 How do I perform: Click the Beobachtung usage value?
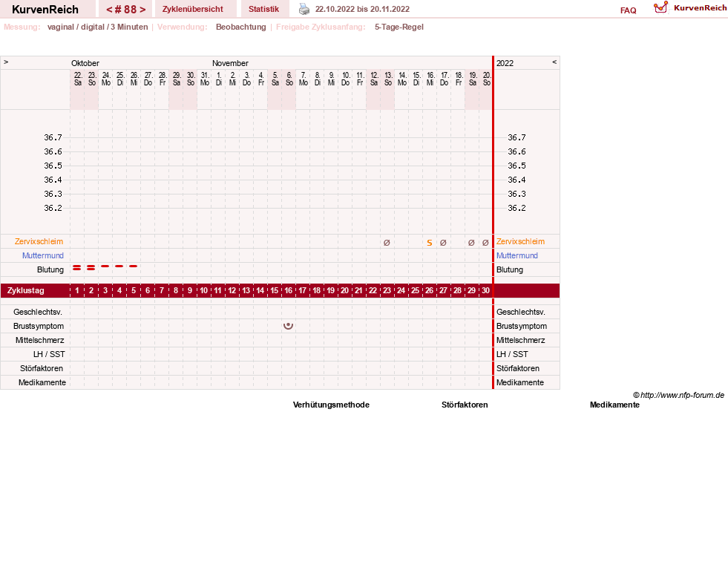(241, 27)
